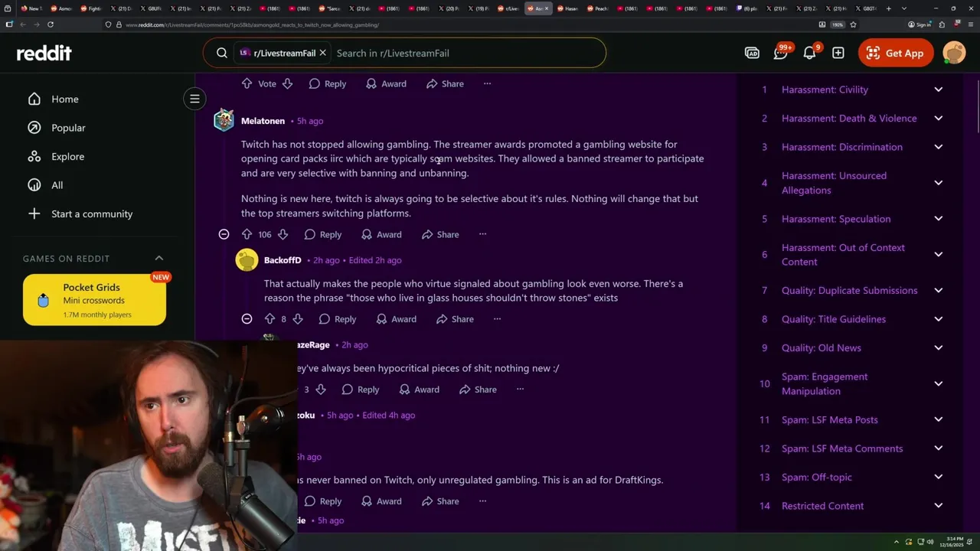
Task: Expand rule 5 Harassment: Speculation
Action: 938,219
